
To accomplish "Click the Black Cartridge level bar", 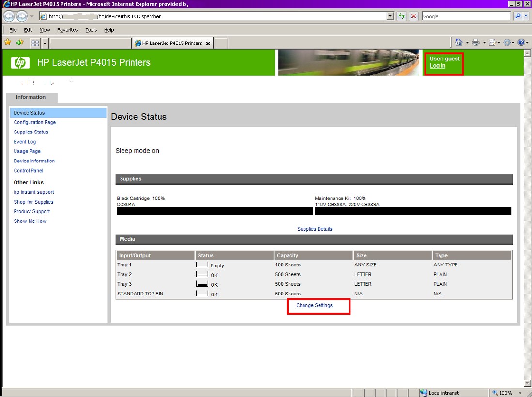I will pyautogui.click(x=215, y=211).
